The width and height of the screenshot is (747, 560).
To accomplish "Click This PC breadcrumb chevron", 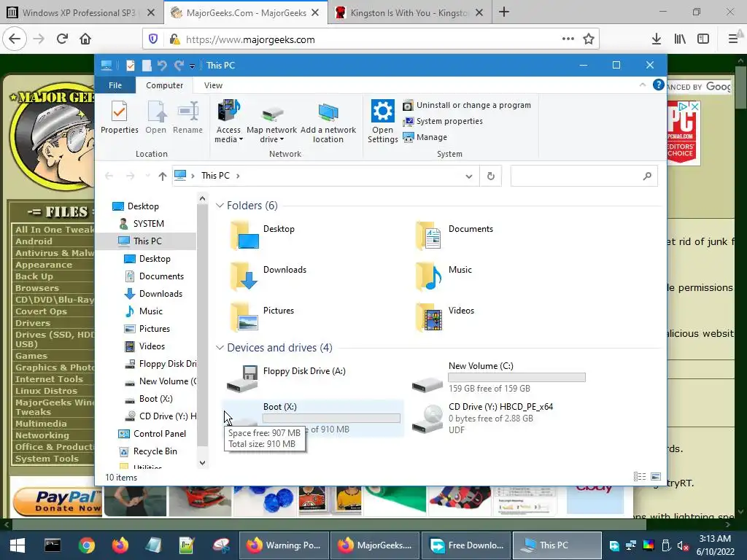I will coord(238,176).
